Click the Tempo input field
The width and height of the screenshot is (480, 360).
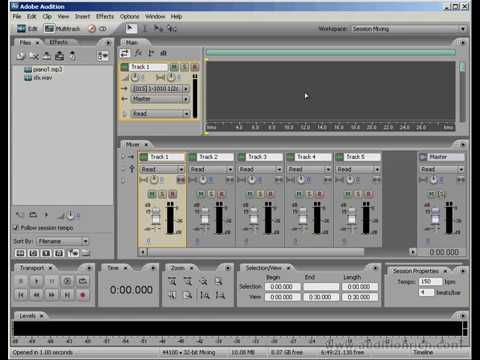(x=430, y=282)
